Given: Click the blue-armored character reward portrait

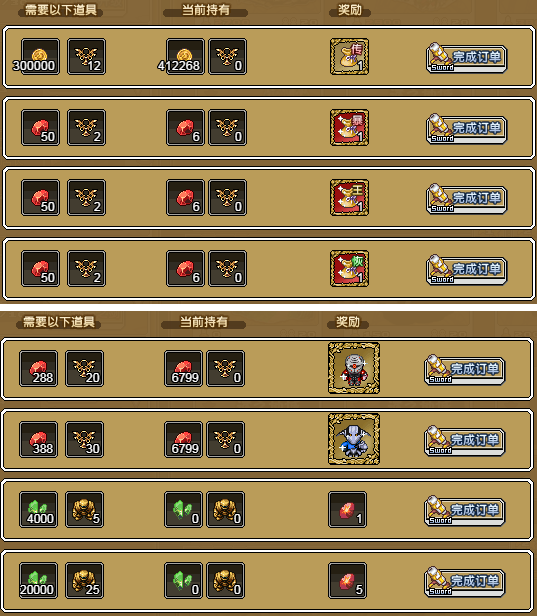Looking at the screenshot, I should tap(354, 439).
